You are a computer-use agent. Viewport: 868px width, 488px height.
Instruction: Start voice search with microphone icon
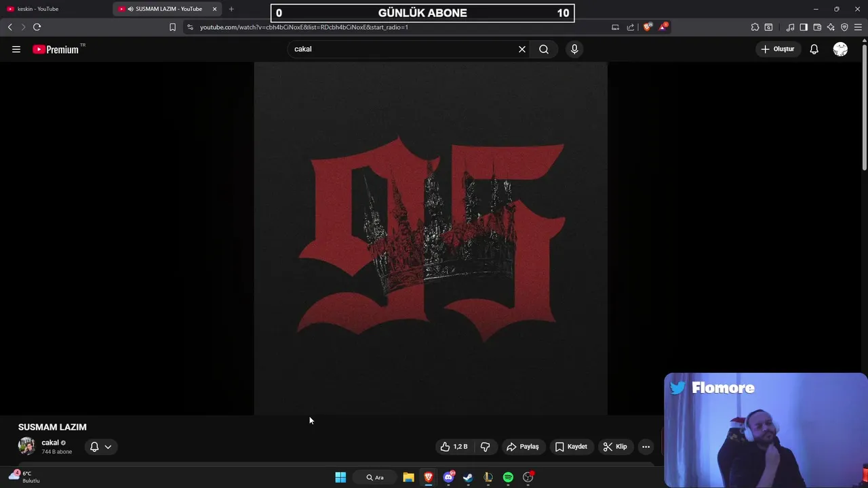pos(574,49)
